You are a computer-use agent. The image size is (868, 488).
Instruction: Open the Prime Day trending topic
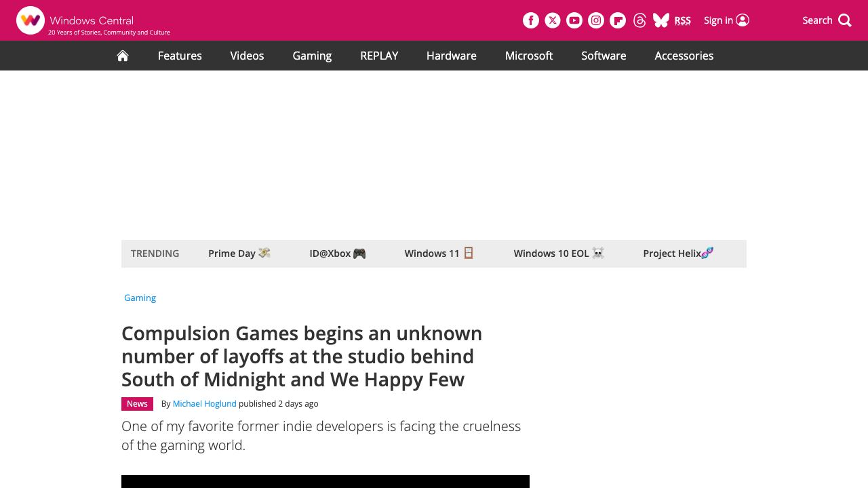(239, 253)
